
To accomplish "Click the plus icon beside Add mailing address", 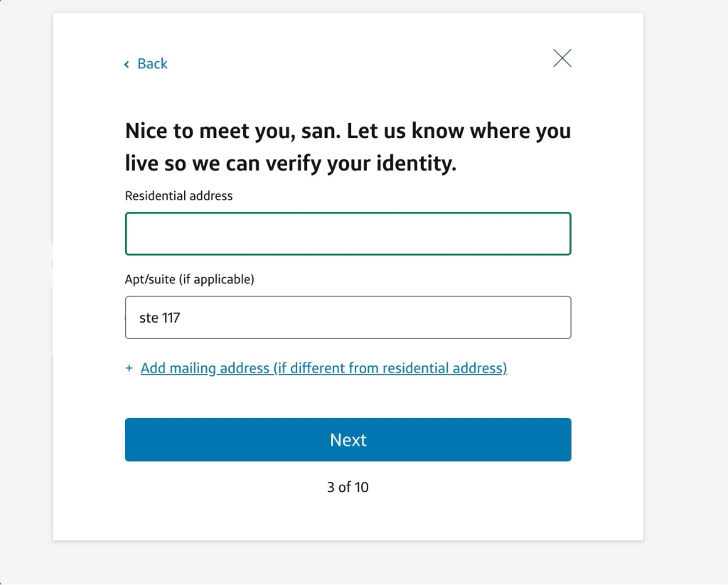I will pyautogui.click(x=129, y=368).
